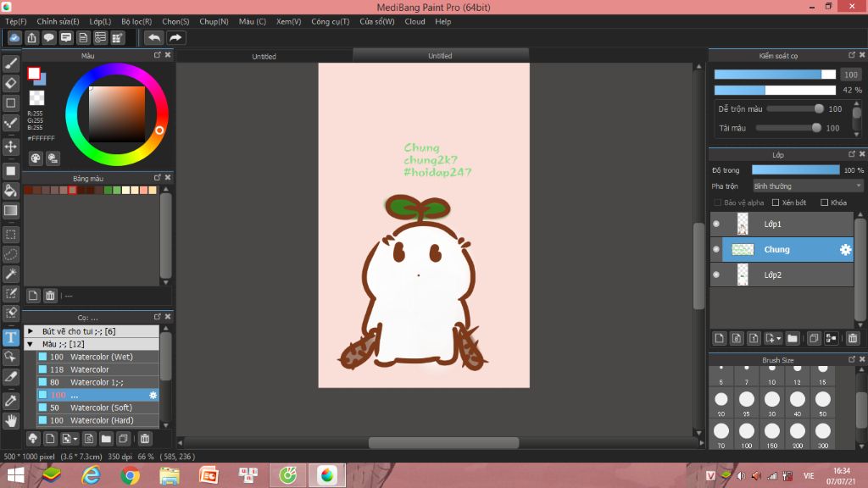
Task: Open the Cloud menu
Action: click(x=415, y=21)
